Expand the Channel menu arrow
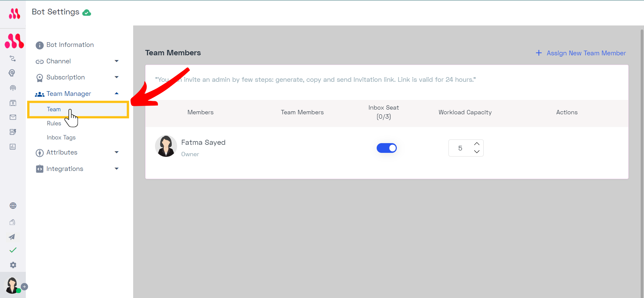The width and height of the screenshot is (644, 298). pyautogui.click(x=117, y=61)
